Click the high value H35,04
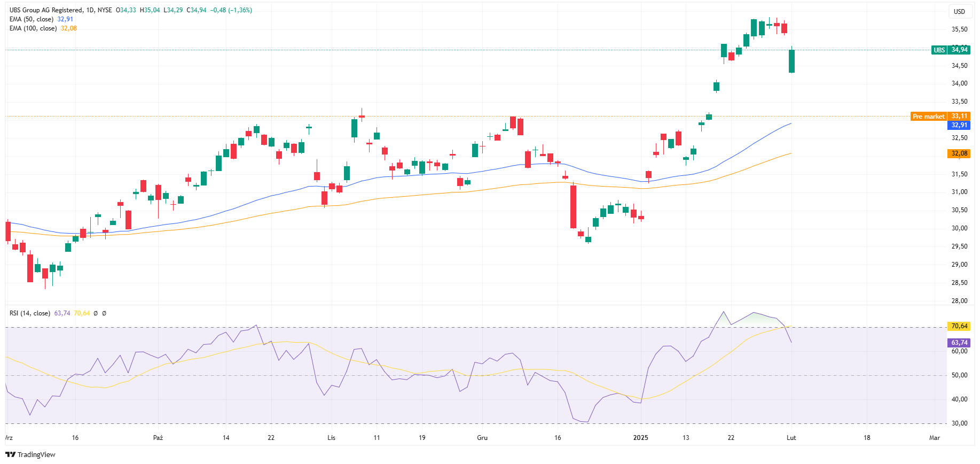 pos(150,10)
